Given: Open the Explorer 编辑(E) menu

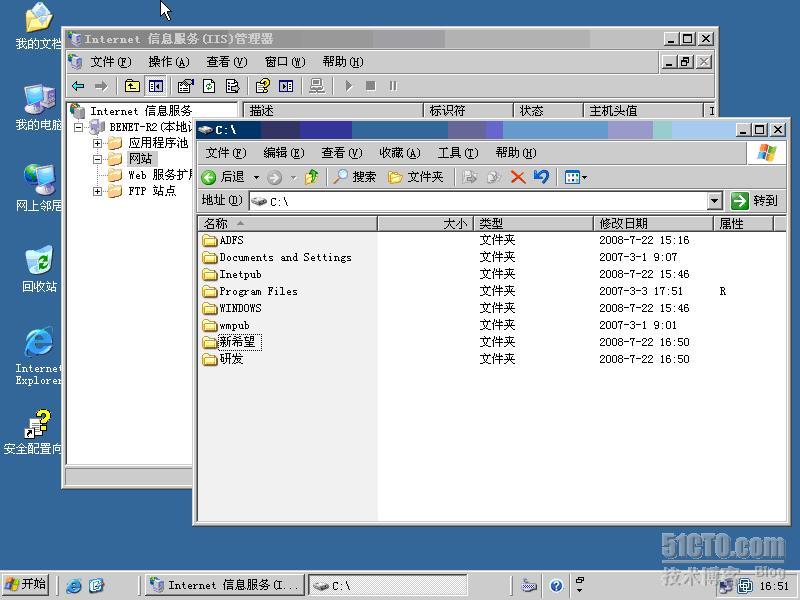Looking at the screenshot, I should 284,153.
